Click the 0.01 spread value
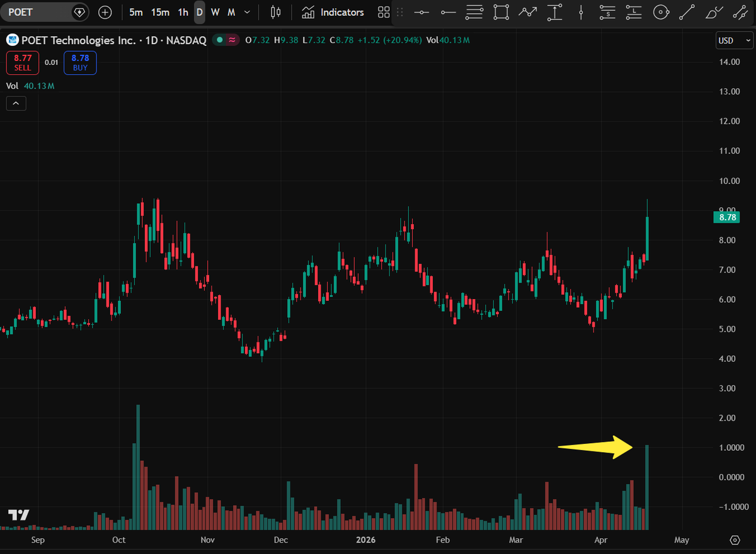The width and height of the screenshot is (756, 554). point(52,63)
